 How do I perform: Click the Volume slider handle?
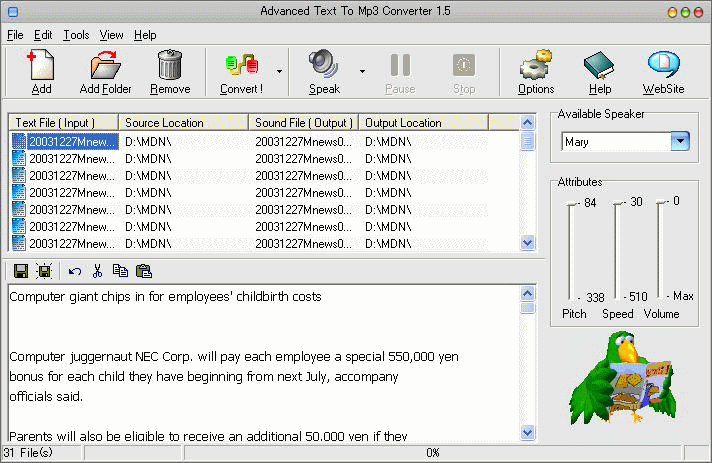(x=662, y=202)
